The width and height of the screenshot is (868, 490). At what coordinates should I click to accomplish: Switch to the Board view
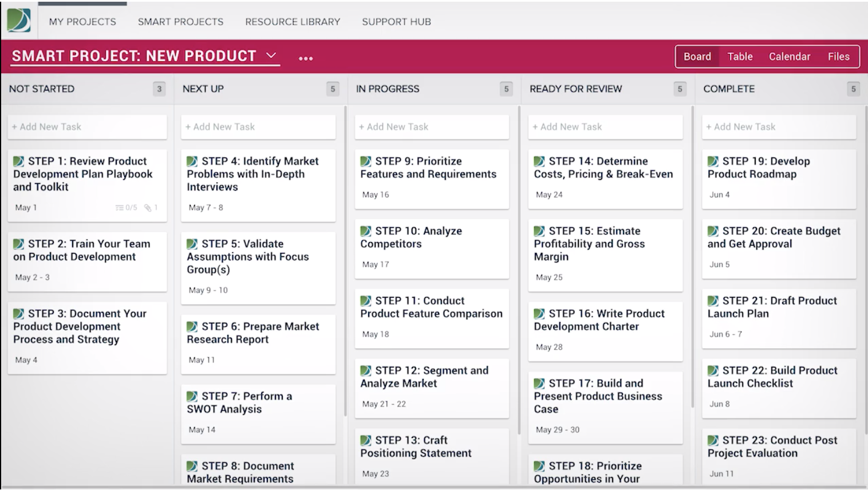point(697,57)
